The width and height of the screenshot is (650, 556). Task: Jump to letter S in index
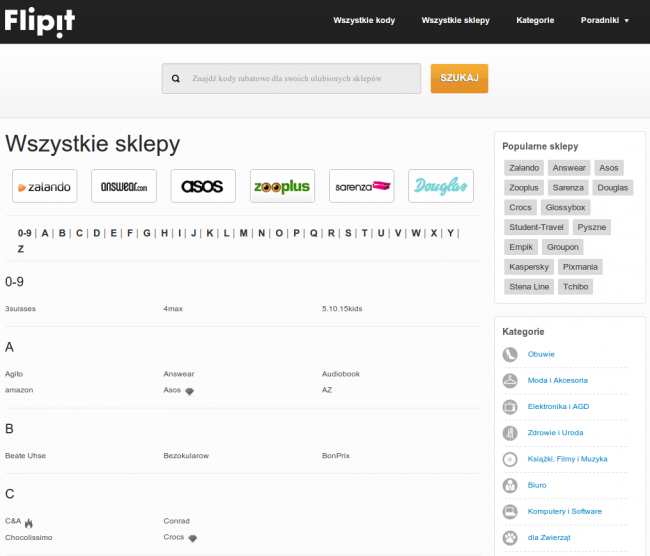click(348, 233)
